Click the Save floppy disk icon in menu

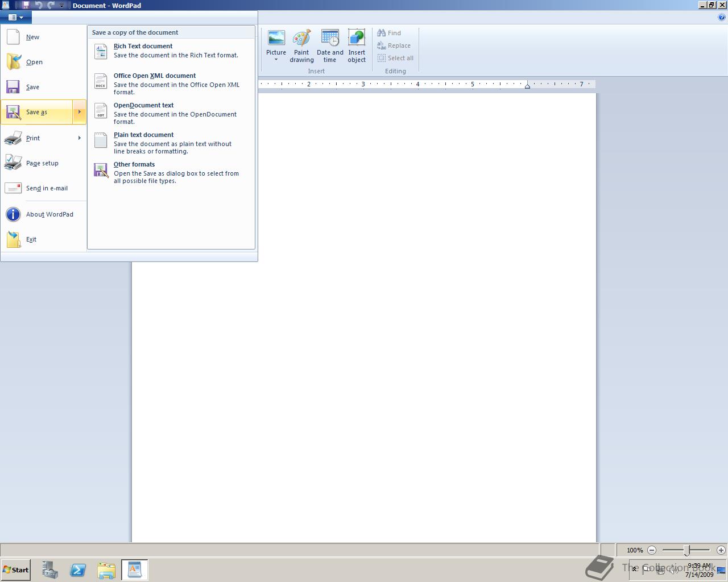click(x=13, y=87)
